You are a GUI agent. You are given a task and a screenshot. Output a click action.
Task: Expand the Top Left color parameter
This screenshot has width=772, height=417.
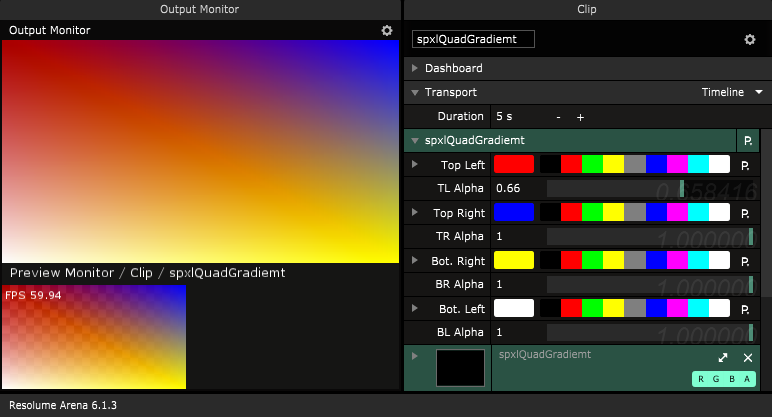415,164
